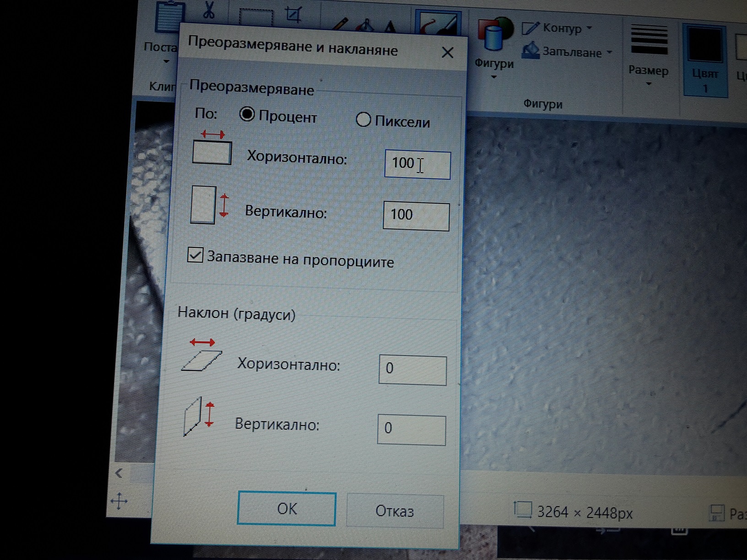The height and width of the screenshot is (560, 747).
Task: Open the Запълване fill dropdown
Action: click(x=609, y=53)
